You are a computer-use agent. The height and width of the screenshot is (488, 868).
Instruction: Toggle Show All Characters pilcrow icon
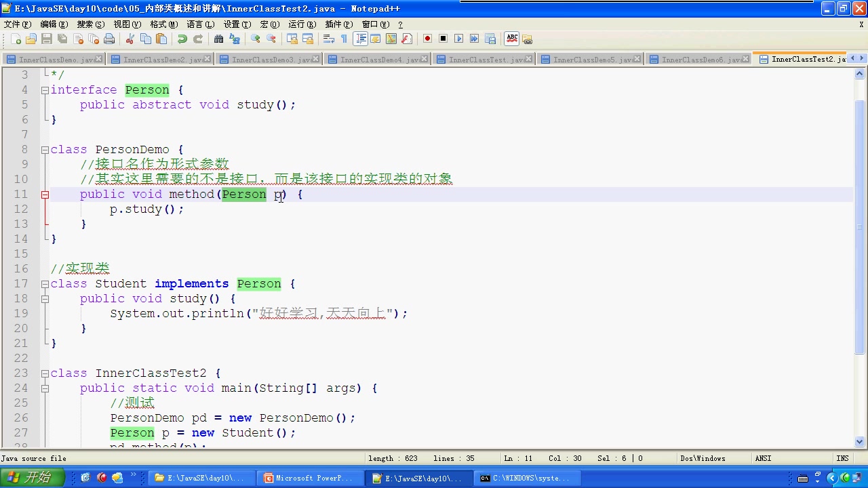point(344,39)
